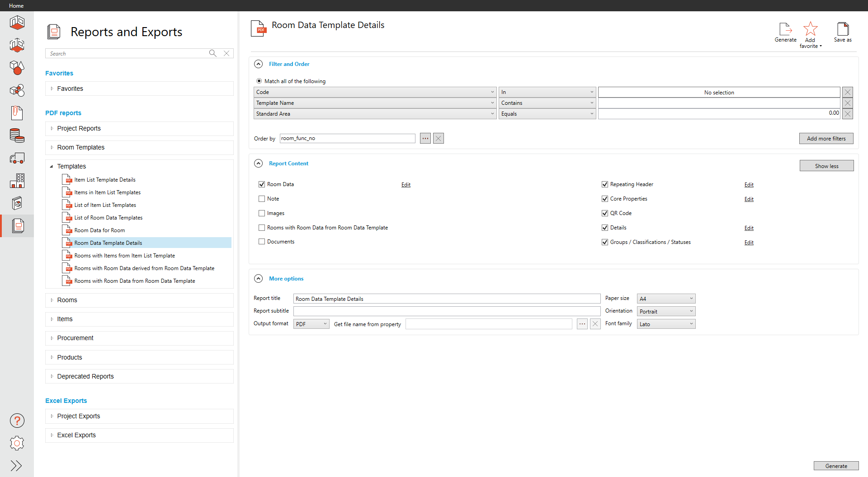Screen dimensions: 868x477
Task: Expand sidebar with double chevron icon
Action: [x=16, y=466]
